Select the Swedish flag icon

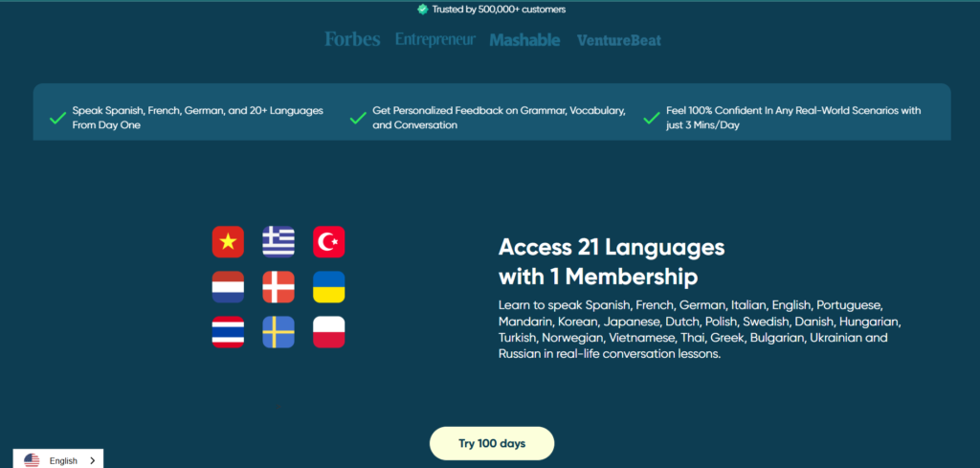click(278, 332)
